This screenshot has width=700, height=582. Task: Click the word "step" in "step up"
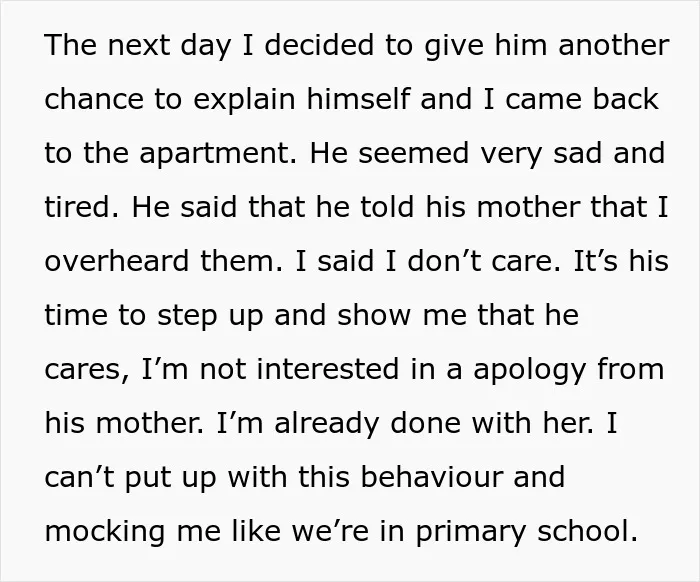pos(187,317)
